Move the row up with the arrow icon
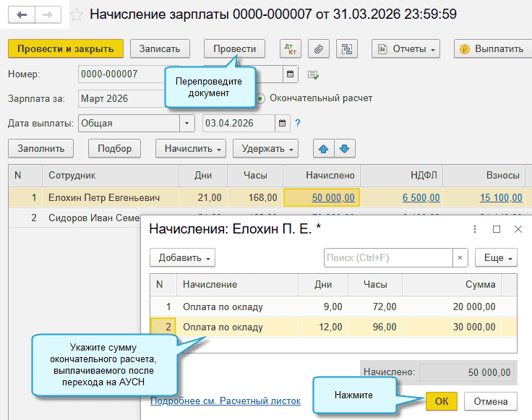 click(323, 148)
